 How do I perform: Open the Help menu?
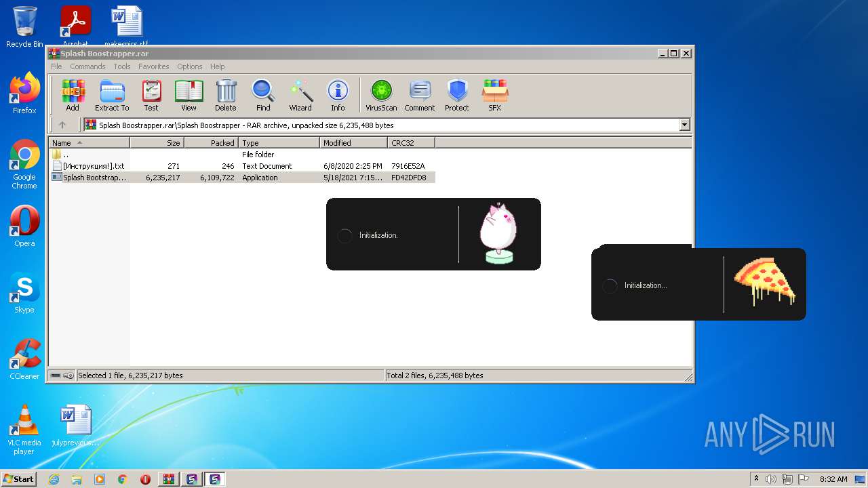tap(217, 66)
